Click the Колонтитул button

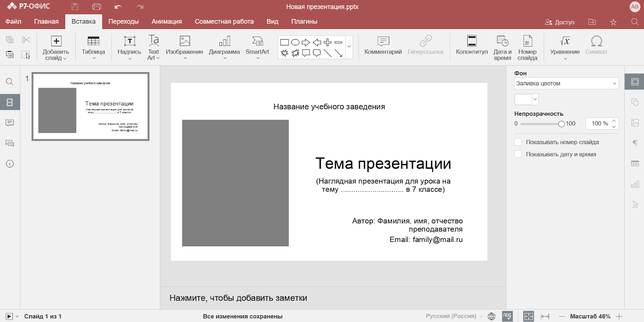[472, 45]
